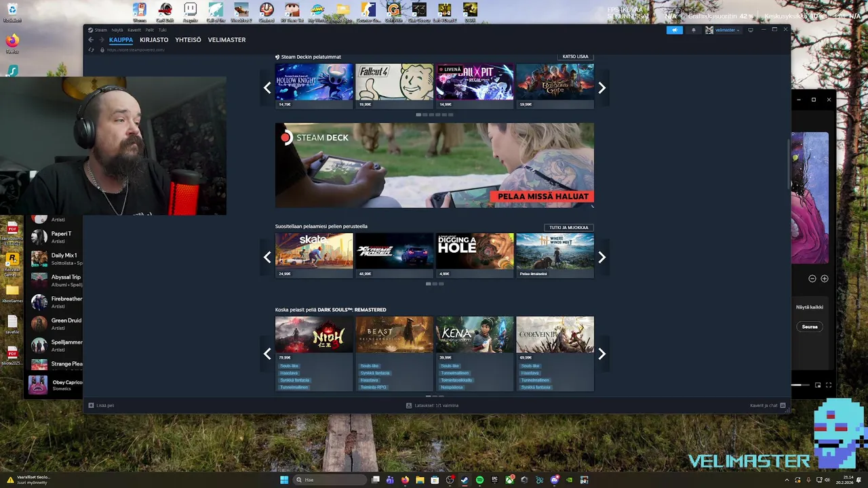Click TUTKI JA MUOKKAA button
The height and width of the screenshot is (488, 868).
[x=568, y=228]
